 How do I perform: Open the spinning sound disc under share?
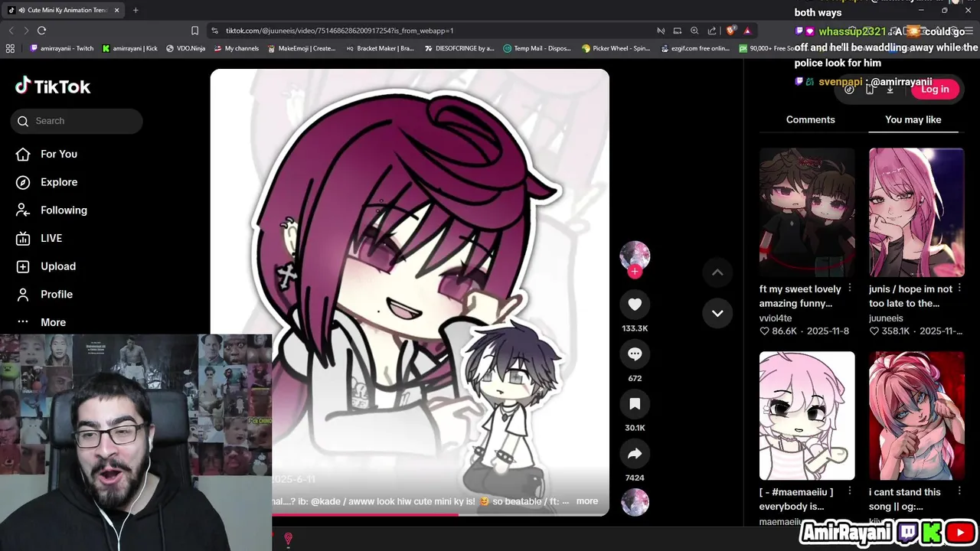(635, 502)
